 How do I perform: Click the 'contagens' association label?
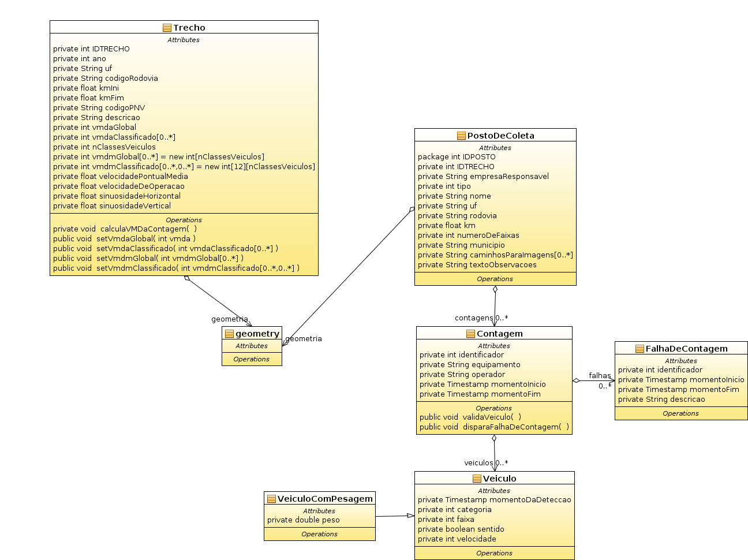[x=474, y=318]
